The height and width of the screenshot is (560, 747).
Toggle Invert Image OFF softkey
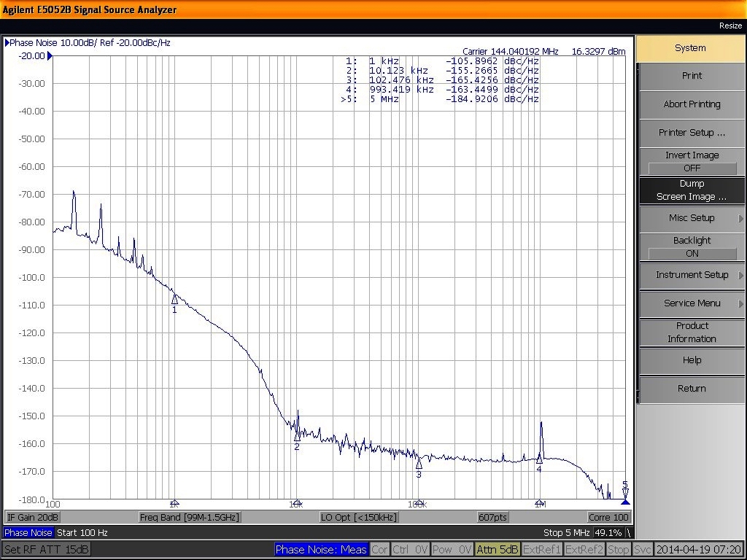point(692,161)
